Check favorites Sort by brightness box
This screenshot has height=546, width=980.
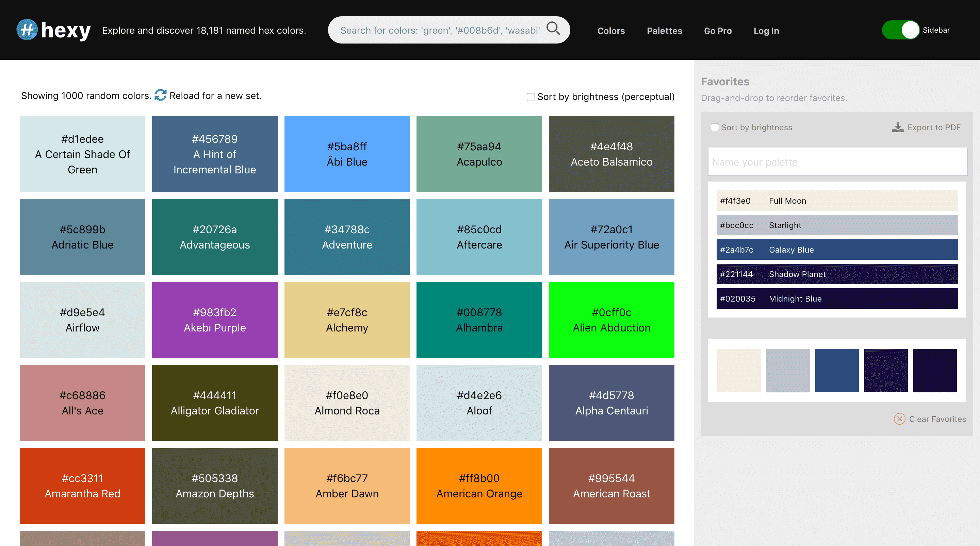715,127
